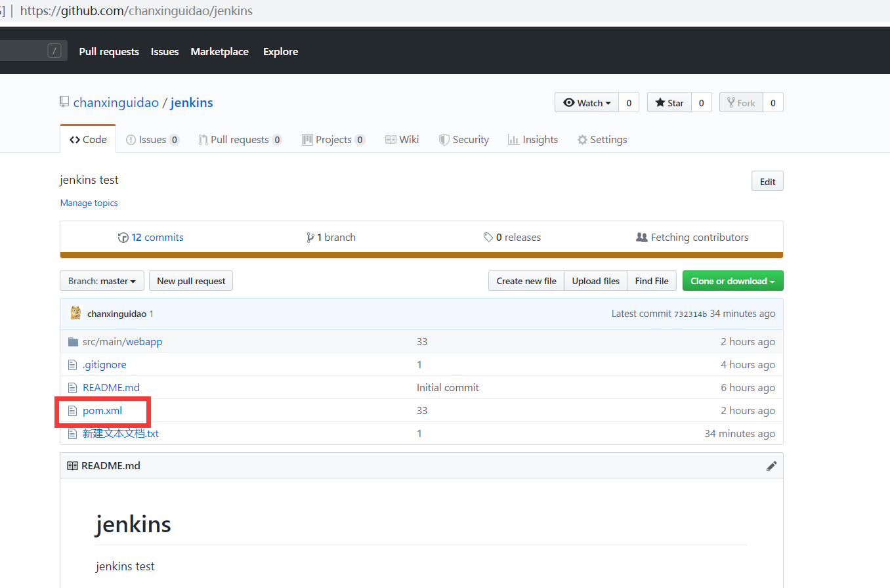Open the pom.xml file
Screen dimensions: 890x588
point(102,411)
